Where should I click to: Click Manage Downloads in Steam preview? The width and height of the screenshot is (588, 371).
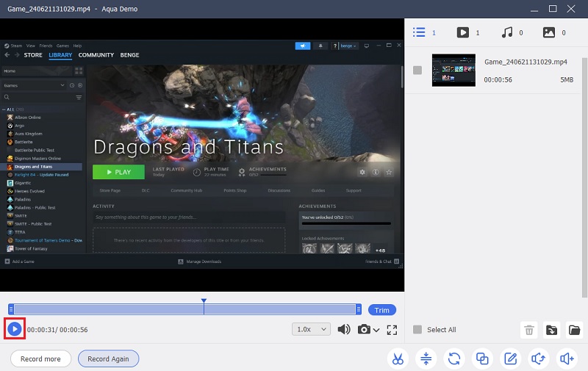(199, 262)
